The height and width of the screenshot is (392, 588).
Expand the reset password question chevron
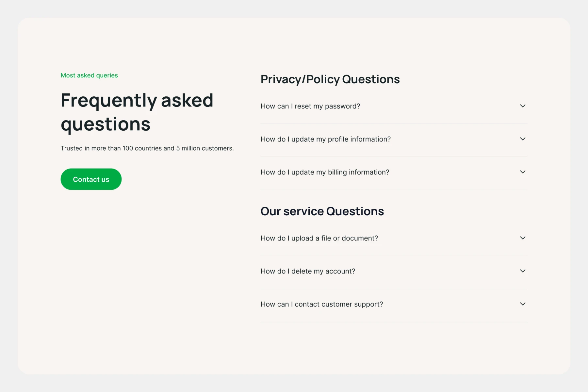(523, 106)
